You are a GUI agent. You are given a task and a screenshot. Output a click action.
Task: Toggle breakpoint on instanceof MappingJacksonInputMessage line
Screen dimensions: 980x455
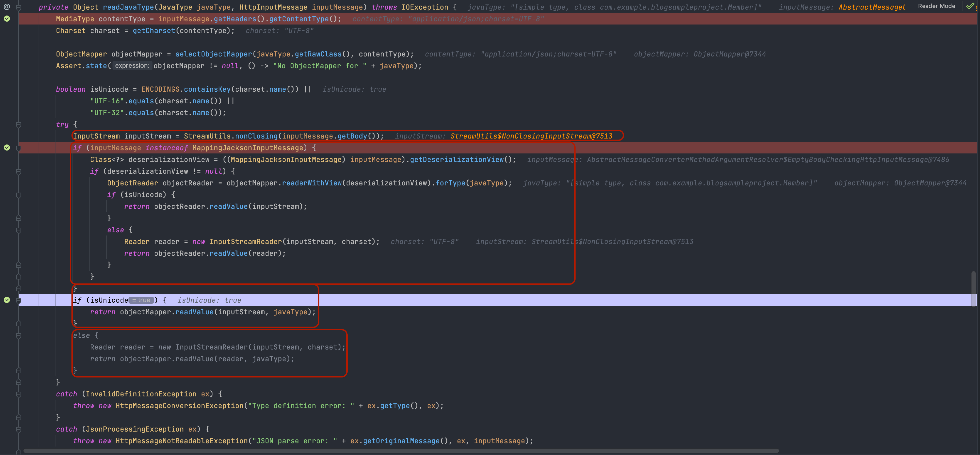click(x=7, y=148)
